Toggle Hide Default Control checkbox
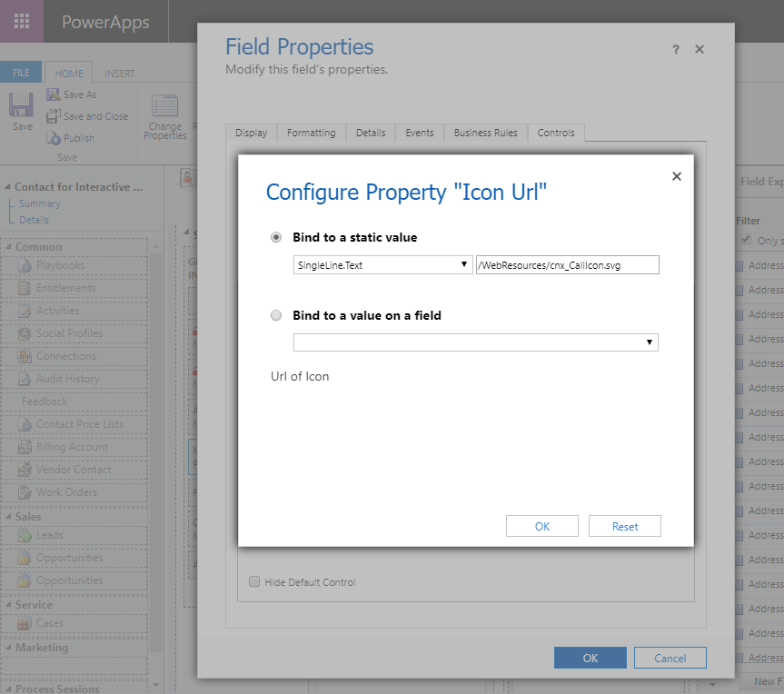Viewport: 784px width, 694px height. point(254,581)
